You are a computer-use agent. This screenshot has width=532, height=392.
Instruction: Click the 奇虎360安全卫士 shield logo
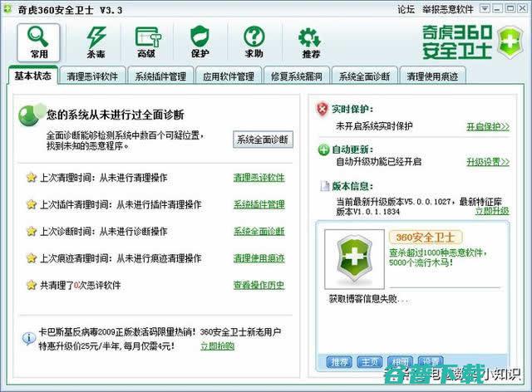click(x=510, y=42)
